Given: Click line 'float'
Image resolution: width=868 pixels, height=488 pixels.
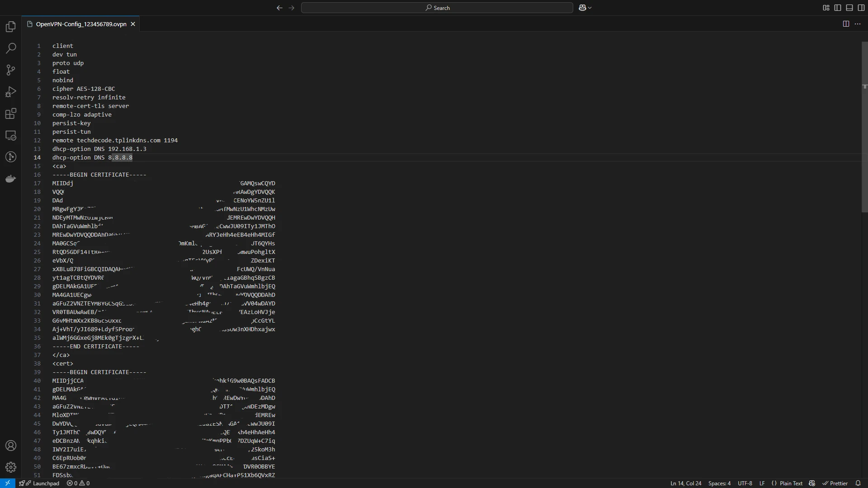Looking at the screenshot, I should pos(61,72).
